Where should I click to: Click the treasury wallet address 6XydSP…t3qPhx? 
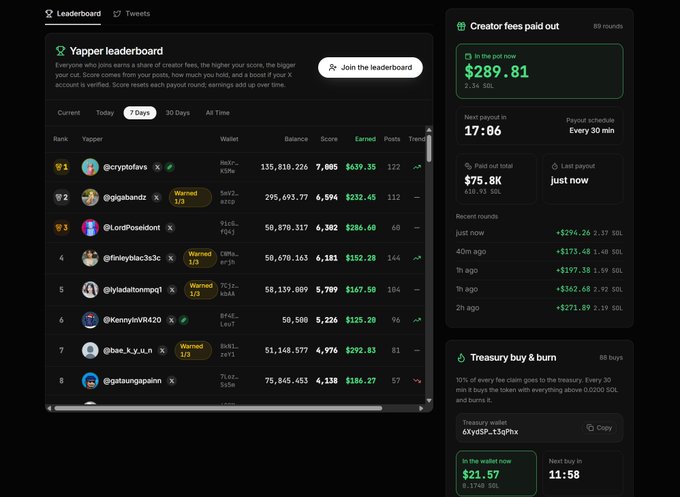coord(490,432)
